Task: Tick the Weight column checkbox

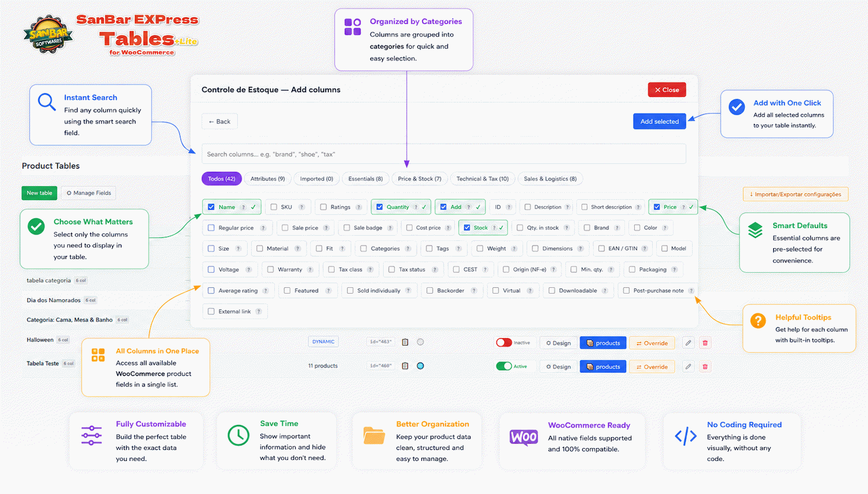Action: tap(480, 248)
